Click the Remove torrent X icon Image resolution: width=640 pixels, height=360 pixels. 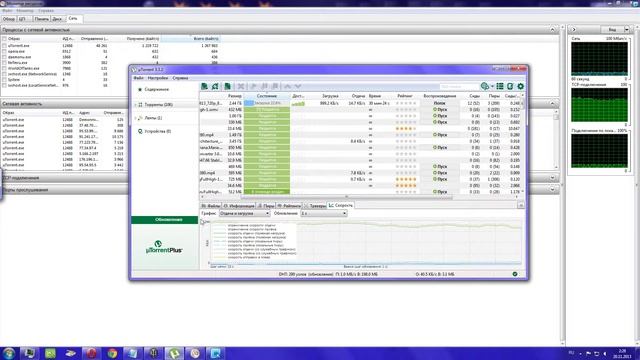pyautogui.click(x=241, y=86)
